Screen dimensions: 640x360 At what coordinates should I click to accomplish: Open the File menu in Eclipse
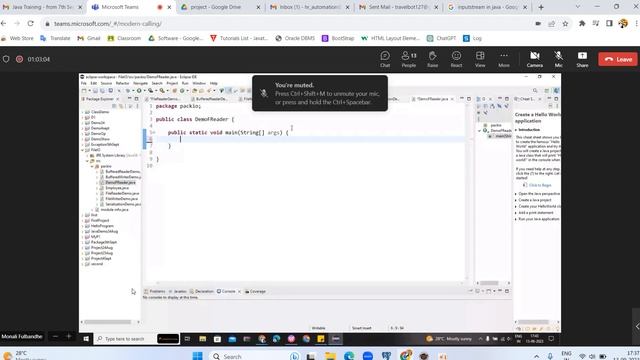[84, 83]
